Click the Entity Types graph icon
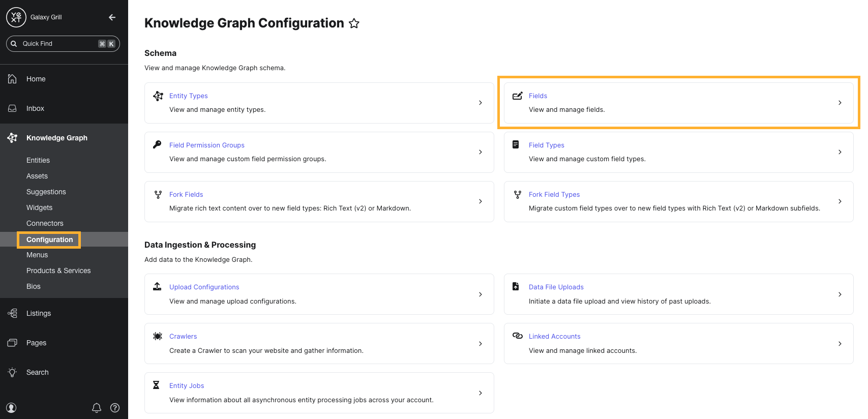Image resolution: width=868 pixels, height=419 pixels. coord(158,96)
